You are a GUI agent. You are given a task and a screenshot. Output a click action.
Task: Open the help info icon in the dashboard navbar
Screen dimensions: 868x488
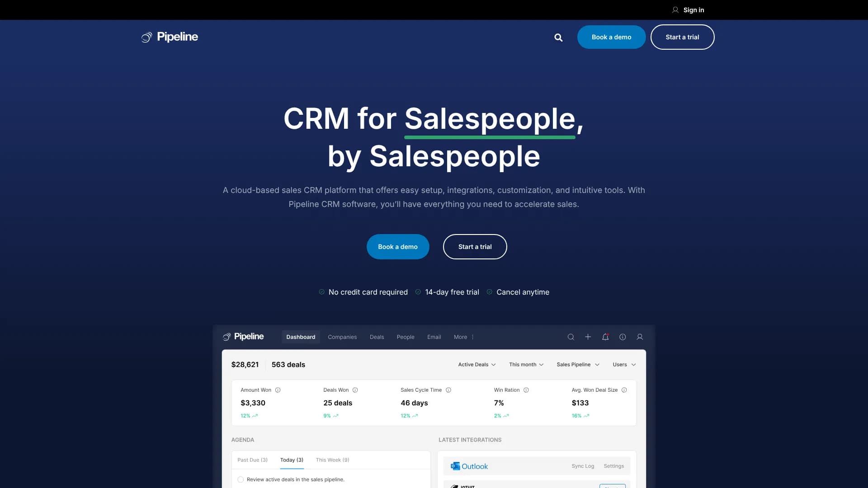click(x=623, y=337)
